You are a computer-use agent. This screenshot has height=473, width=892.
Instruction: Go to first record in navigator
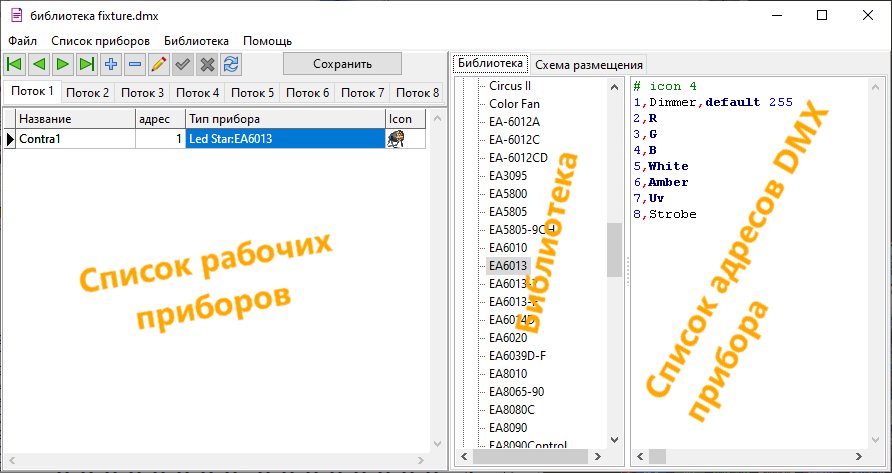coord(14,64)
